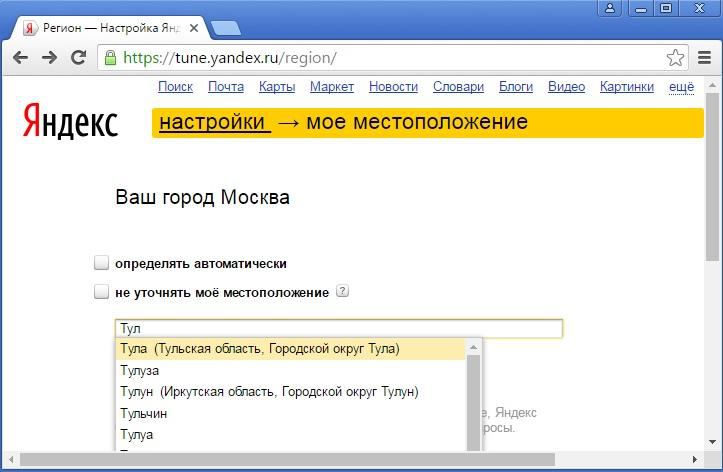Select the Регион — Настройка tab
The height and width of the screenshot is (472, 723).
click(111, 28)
